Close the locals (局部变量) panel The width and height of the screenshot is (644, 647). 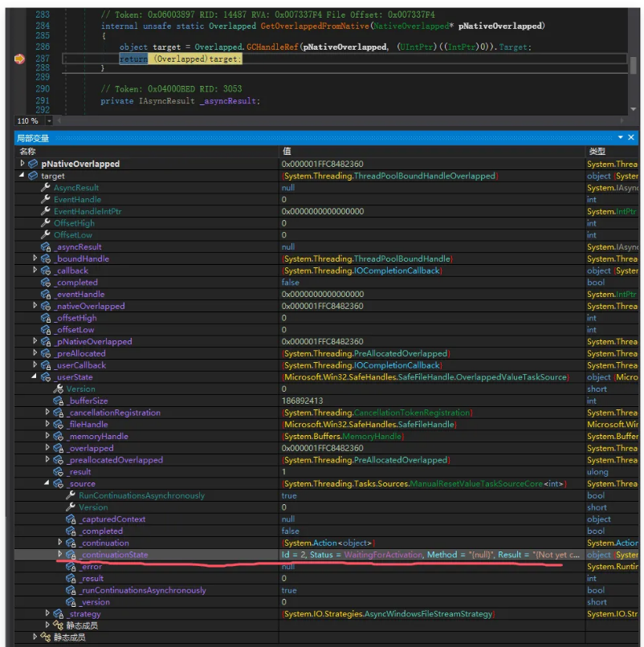click(x=631, y=137)
